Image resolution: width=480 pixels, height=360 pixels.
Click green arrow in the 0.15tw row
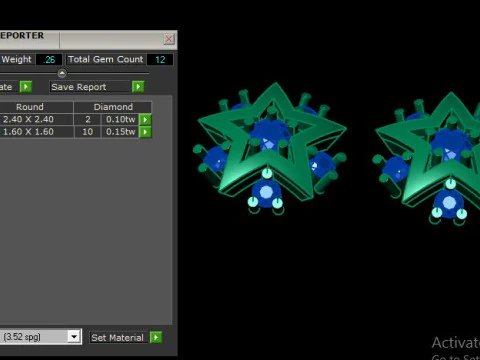145,132
